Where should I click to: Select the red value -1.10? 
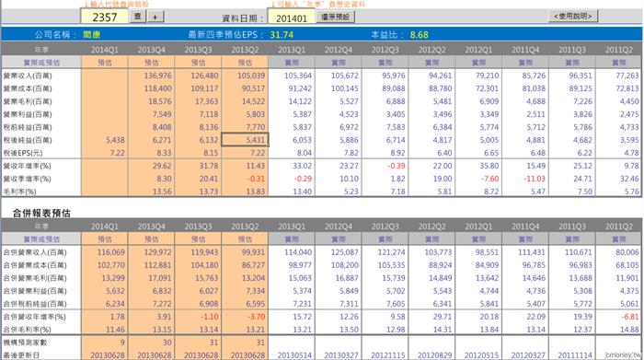click(210, 317)
